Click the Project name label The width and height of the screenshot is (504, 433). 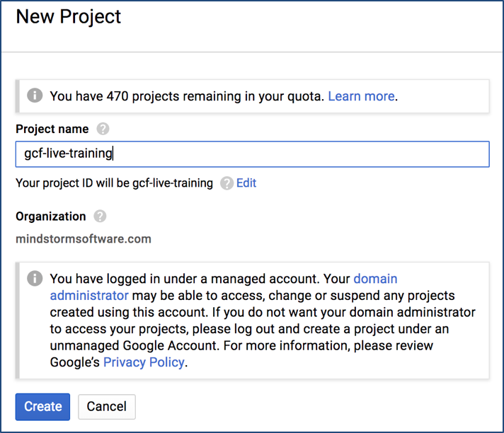[x=52, y=129]
